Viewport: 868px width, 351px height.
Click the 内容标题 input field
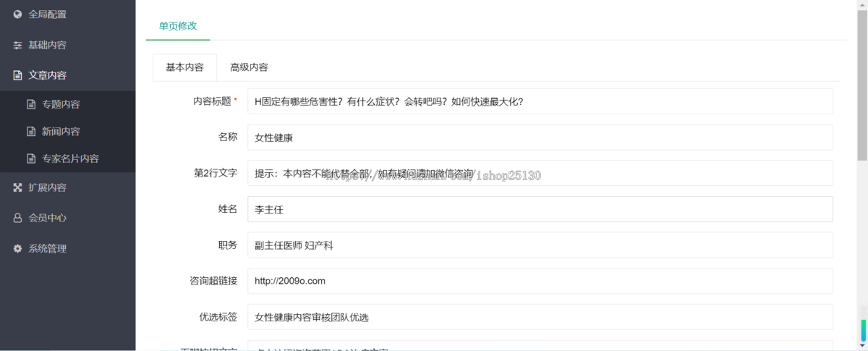coord(540,101)
